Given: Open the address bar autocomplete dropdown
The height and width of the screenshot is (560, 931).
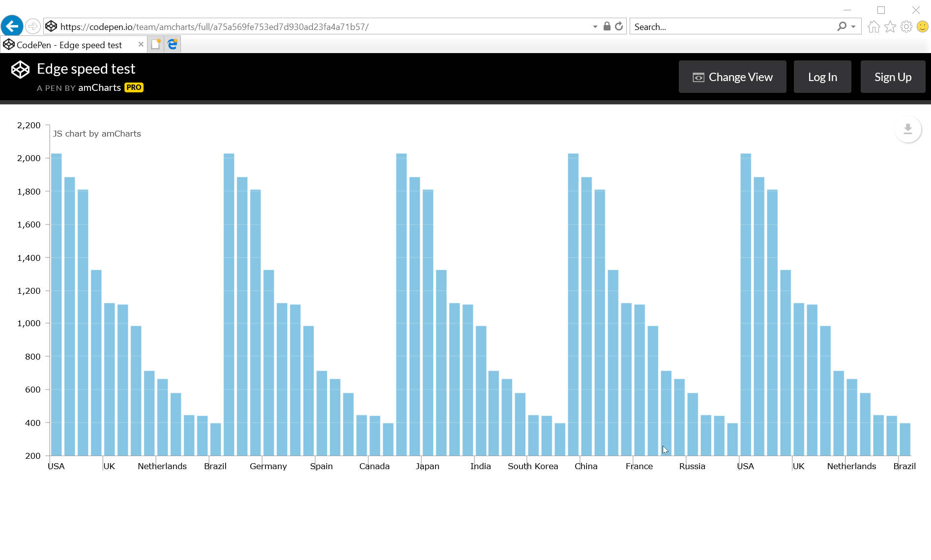Looking at the screenshot, I should pos(594,26).
